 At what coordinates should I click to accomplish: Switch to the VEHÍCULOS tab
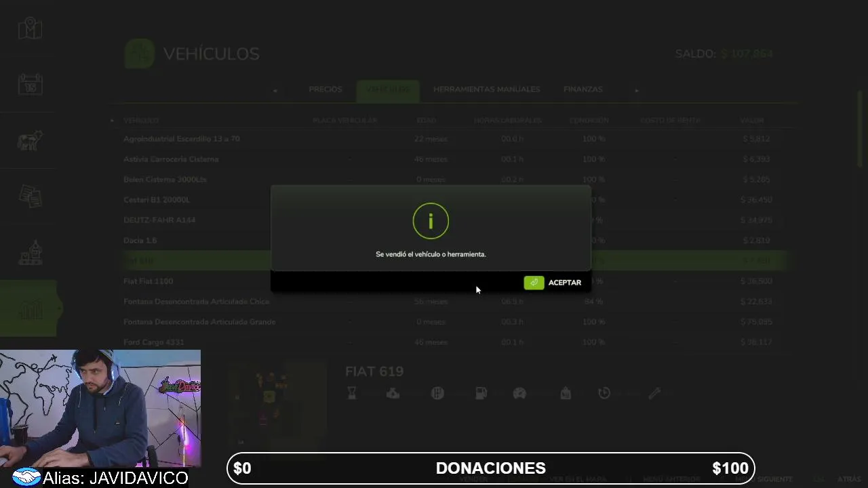388,89
